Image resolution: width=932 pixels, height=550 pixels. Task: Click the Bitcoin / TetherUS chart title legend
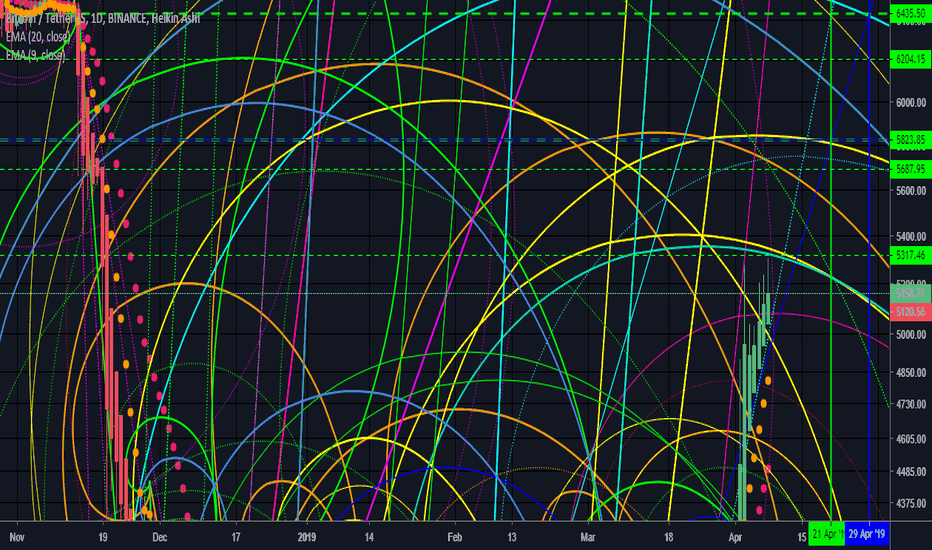tap(103, 19)
